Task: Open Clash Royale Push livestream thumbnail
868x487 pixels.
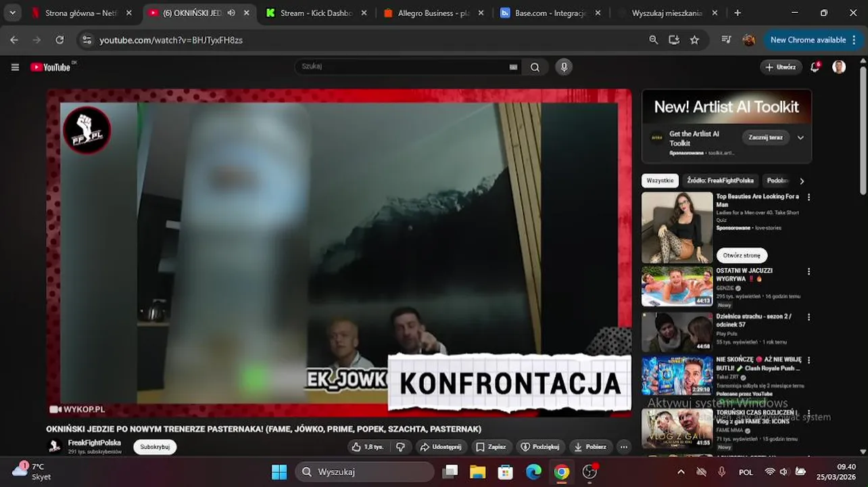Action: (x=677, y=375)
